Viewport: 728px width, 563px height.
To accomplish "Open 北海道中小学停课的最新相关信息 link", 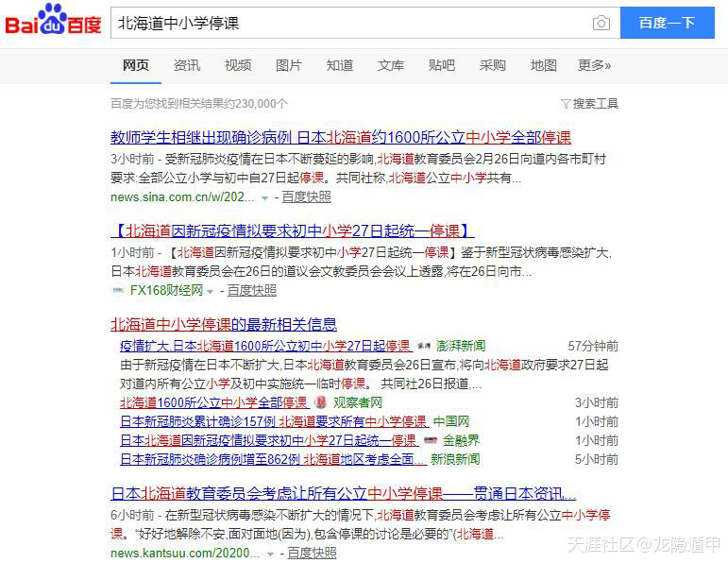I will click(224, 324).
